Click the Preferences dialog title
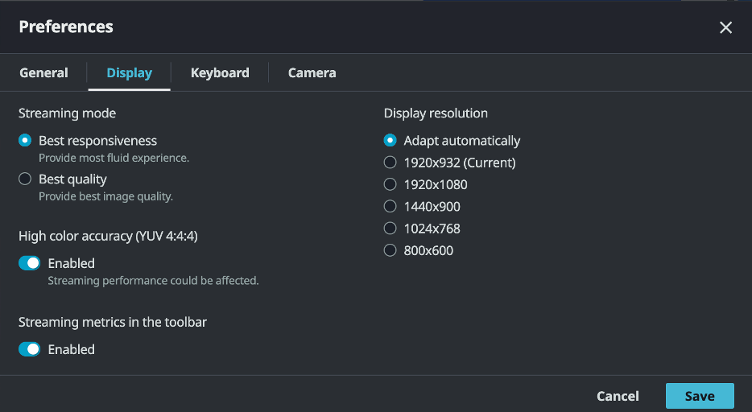 click(x=66, y=27)
